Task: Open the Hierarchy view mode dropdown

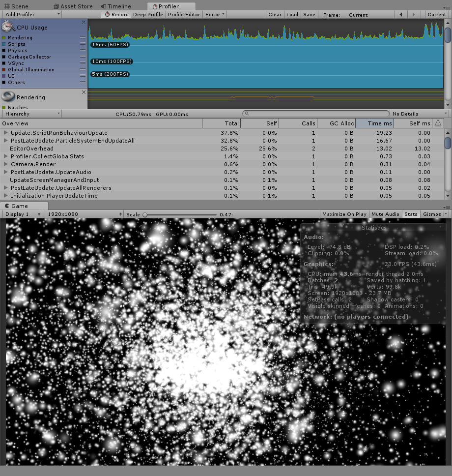Action: (x=32, y=114)
